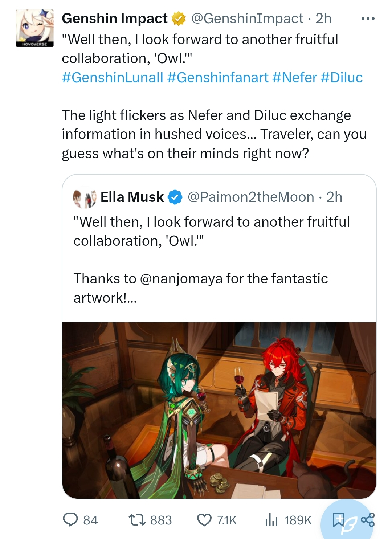392x539 pixels.
Task: Open the #Diluc hashtag
Action: coord(342,77)
